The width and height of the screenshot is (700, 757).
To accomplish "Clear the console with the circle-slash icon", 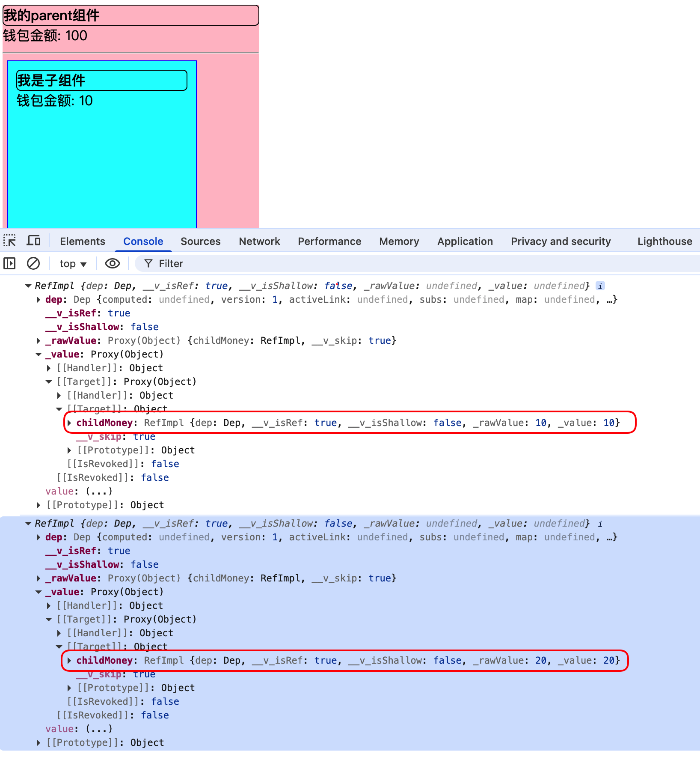I will [33, 263].
